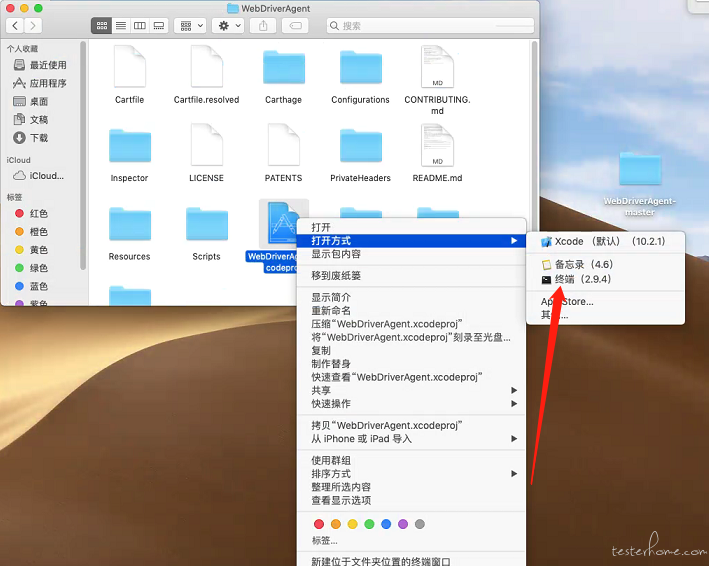Choose 压缩 WebDriverAgent.xcodeproj menu item
709x566 pixels.
(411, 324)
